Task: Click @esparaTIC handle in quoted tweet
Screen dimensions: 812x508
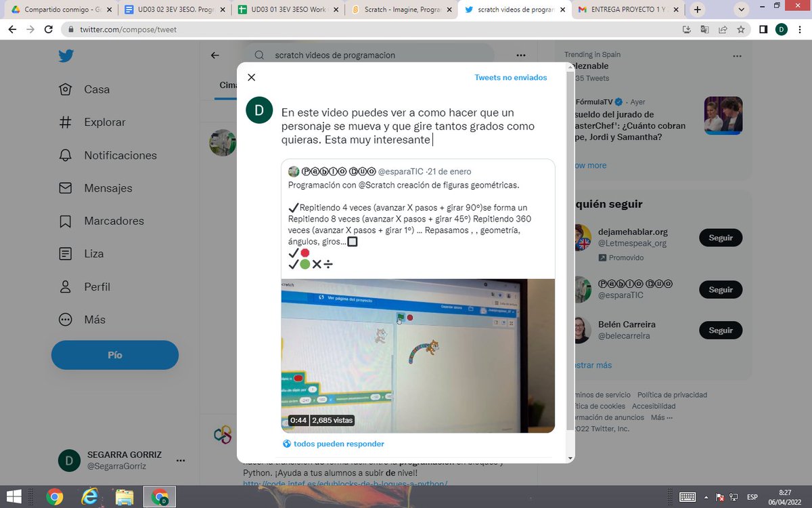Action: pos(401,171)
